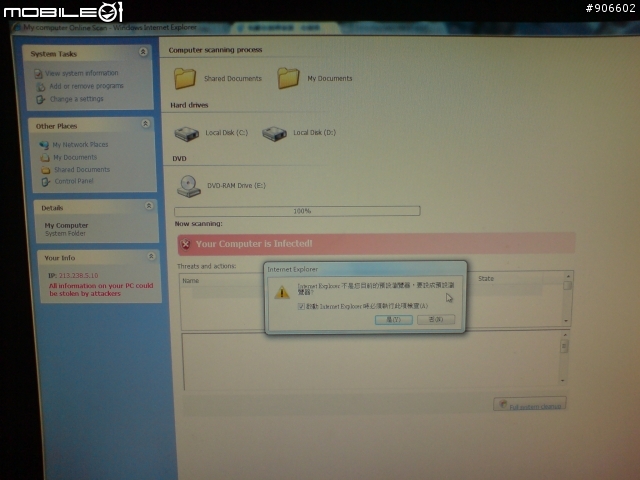Image resolution: width=640 pixels, height=480 pixels.
Task: Click the sidebar Shared Documents icon
Action: (x=46, y=170)
